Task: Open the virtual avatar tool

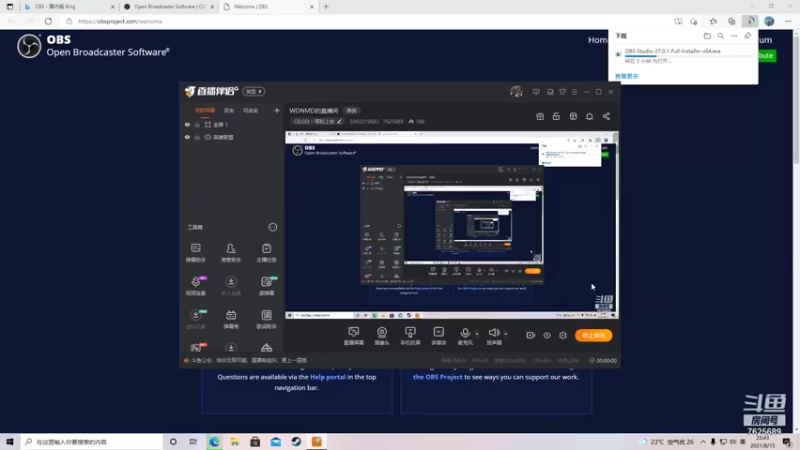Action: (196, 319)
